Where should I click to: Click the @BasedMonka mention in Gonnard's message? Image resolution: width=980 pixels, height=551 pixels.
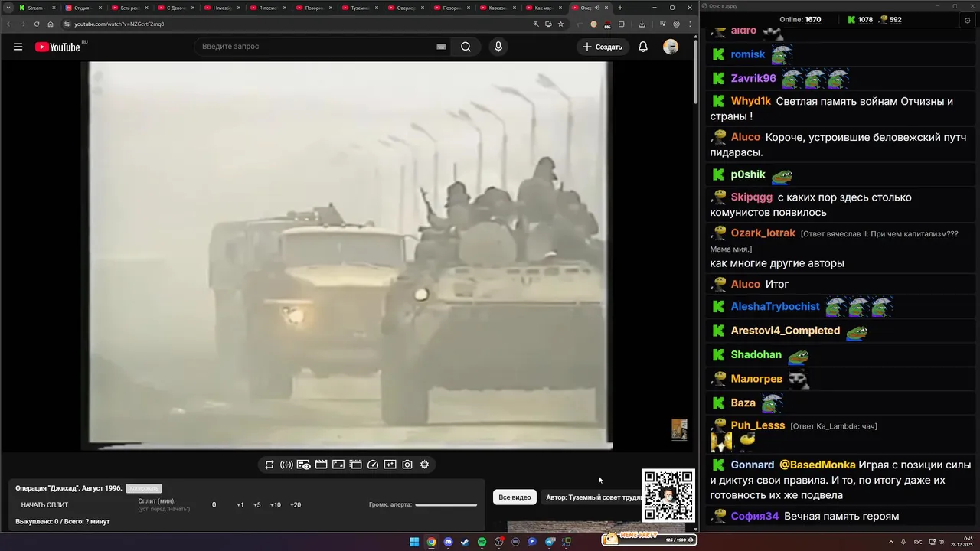pos(818,465)
